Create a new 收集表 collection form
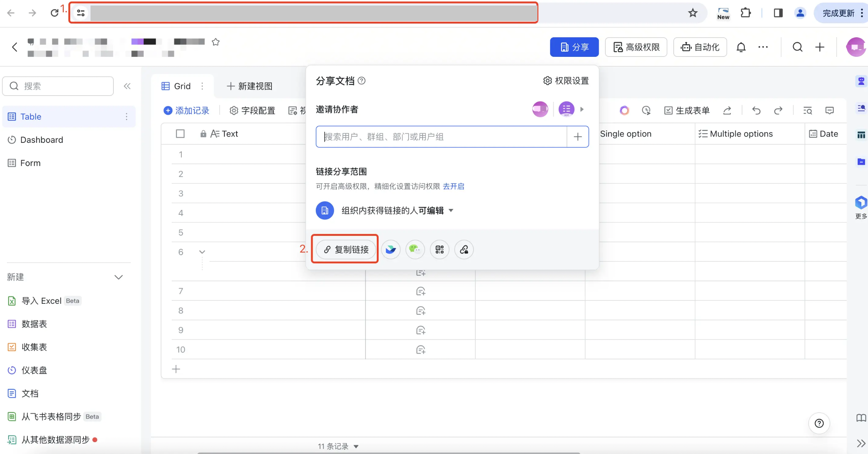 point(27,347)
